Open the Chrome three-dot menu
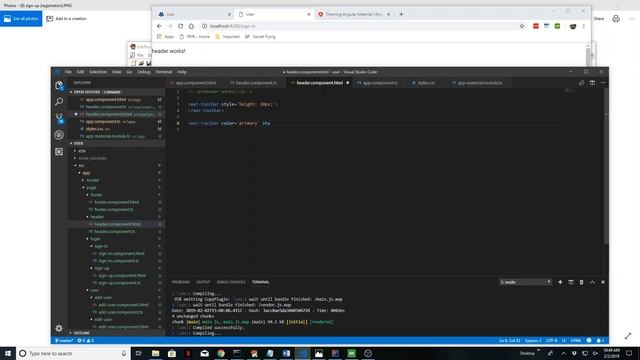This screenshot has height=360, width=640. pos(584,26)
